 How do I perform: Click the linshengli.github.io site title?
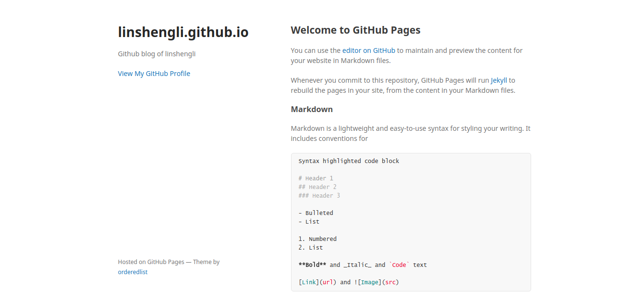tap(183, 32)
